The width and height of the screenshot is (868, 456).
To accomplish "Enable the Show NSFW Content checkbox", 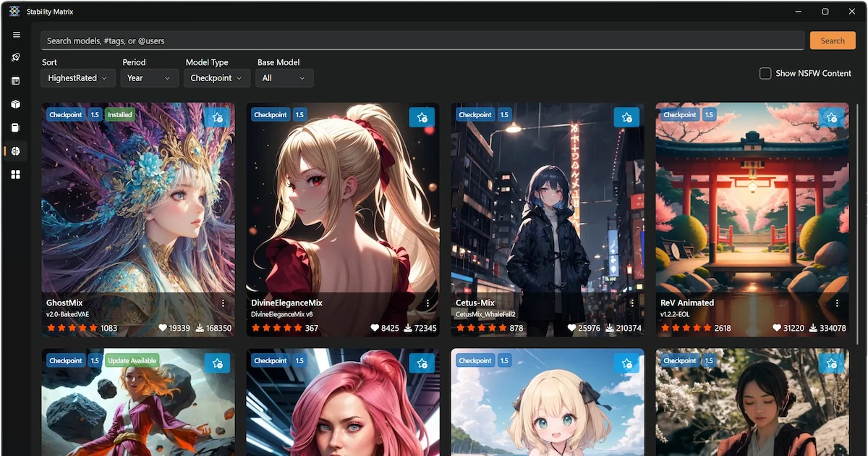I will pyautogui.click(x=765, y=73).
